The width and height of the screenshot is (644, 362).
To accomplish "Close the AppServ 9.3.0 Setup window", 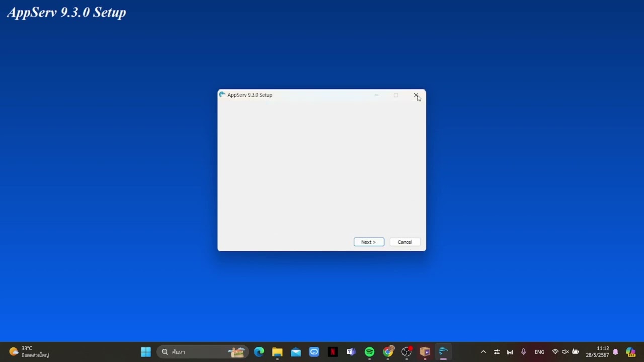I will point(416,95).
